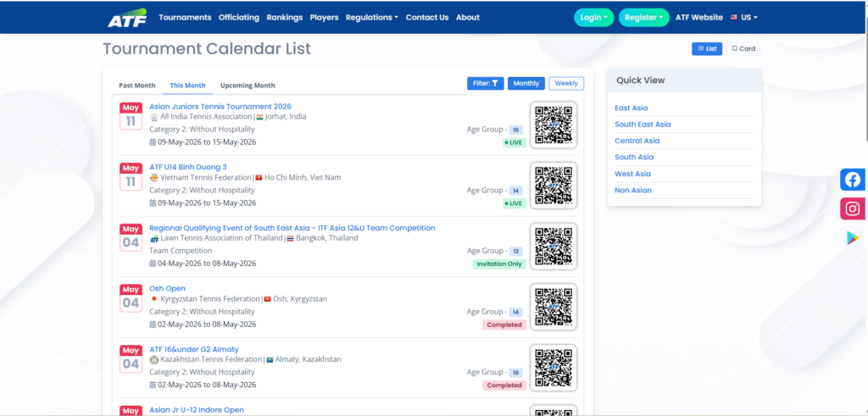868x416 pixels.
Task: Open the Google Play store icon
Action: coord(853,238)
